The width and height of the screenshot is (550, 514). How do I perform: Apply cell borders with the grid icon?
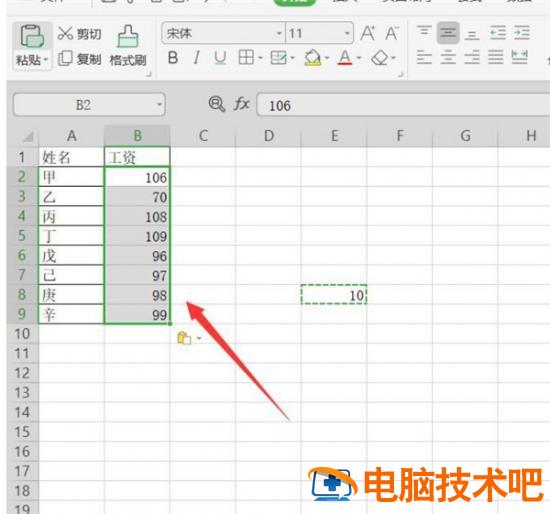point(246,57)
